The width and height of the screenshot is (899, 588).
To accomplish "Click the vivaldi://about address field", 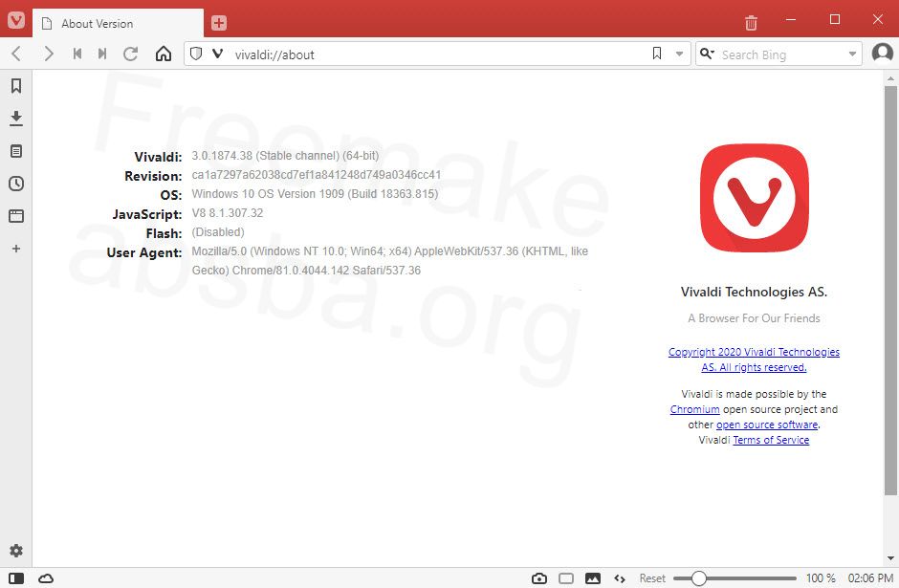I will pos(436,54).
